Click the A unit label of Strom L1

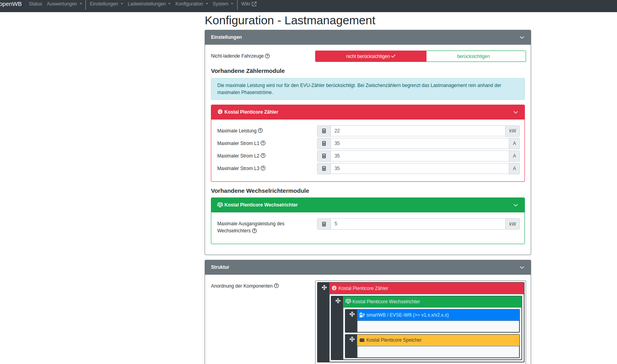pyautogui.click(x=514, y=143)
